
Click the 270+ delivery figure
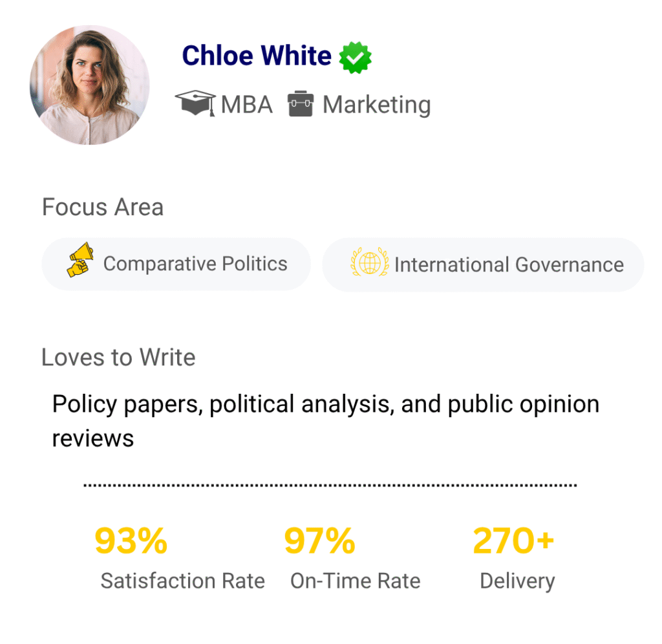(513, 541)
